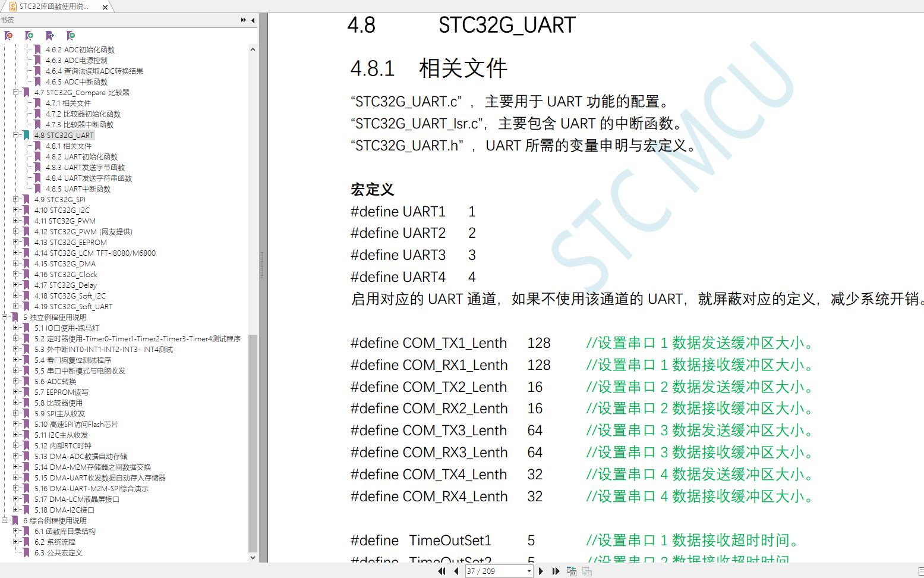
Task: Open bookmark 4.17 STC32G_Delay
Action: click(65, 285)
